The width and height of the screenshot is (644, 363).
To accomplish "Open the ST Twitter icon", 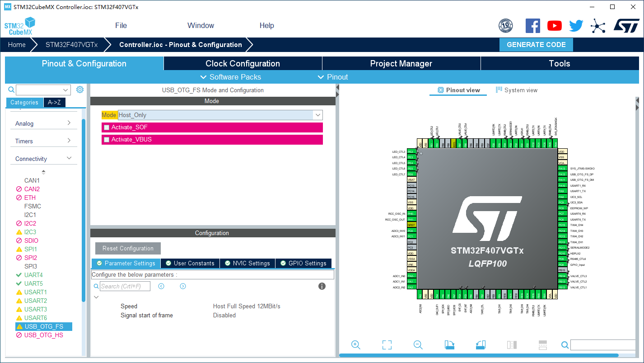I will [x=576, y=26].
